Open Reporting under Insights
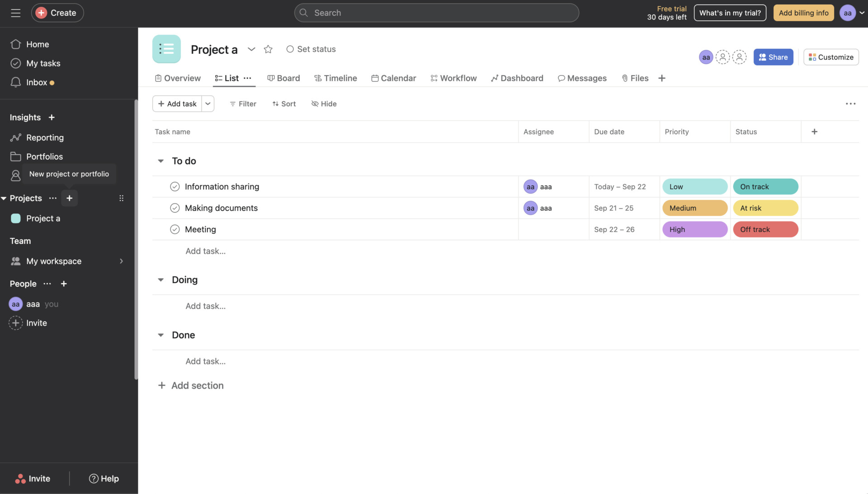 click(45, 138)
